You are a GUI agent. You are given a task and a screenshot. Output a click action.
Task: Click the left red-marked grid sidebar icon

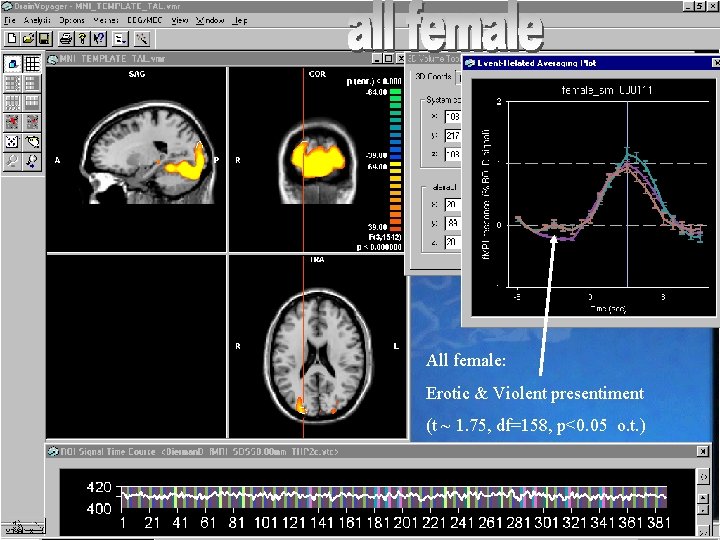point(12,122)
